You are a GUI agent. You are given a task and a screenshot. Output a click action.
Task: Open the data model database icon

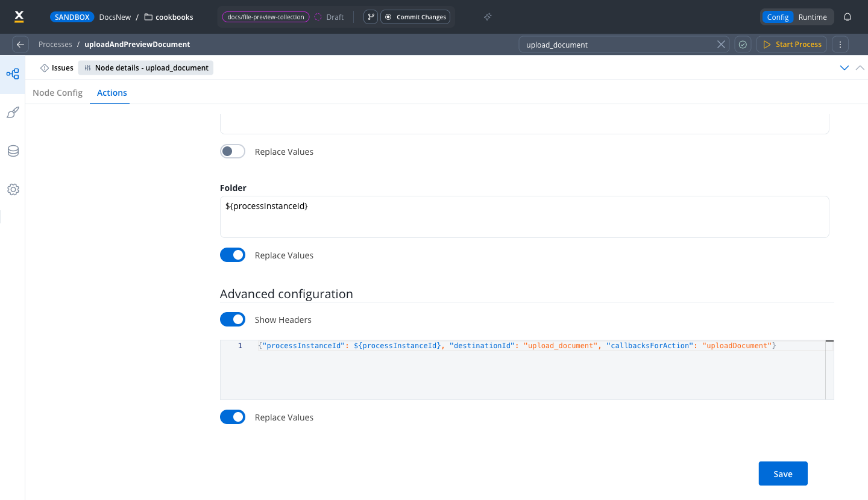pos(13,151)
